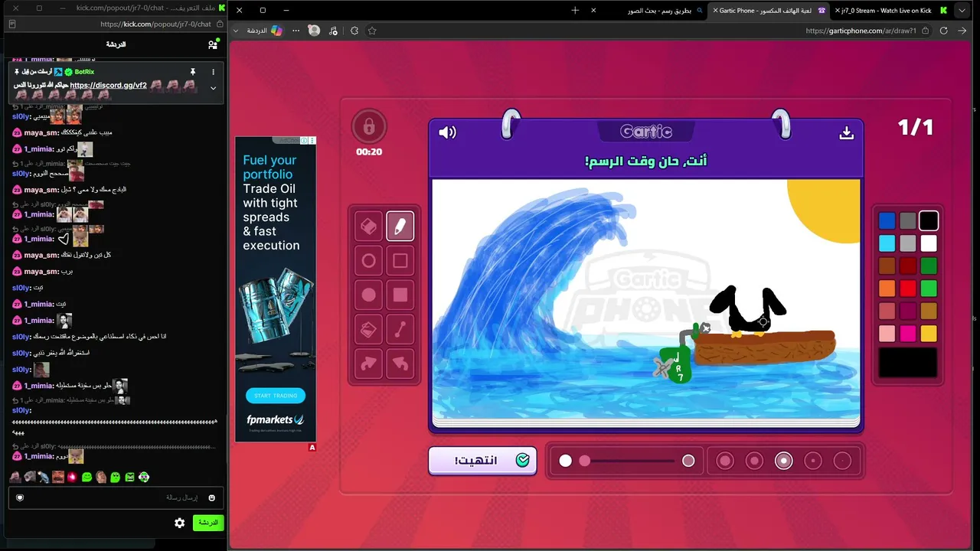Viewport: 980px width, 551px height.
Task: Select the smallest brush size
Action: click(842, 461)
